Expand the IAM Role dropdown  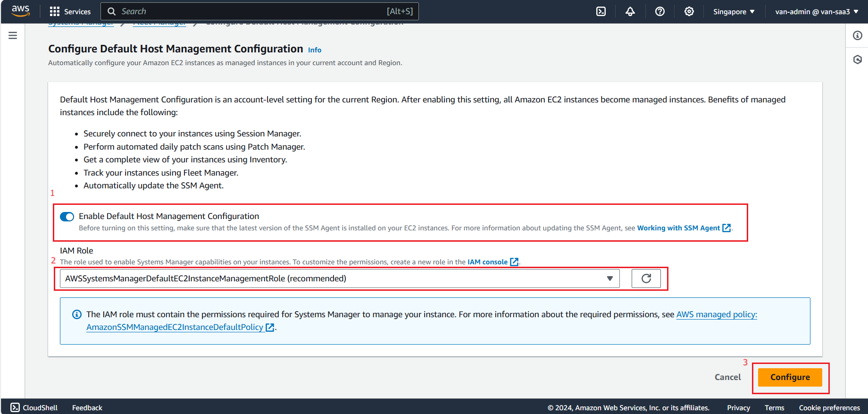click(340, 279)
